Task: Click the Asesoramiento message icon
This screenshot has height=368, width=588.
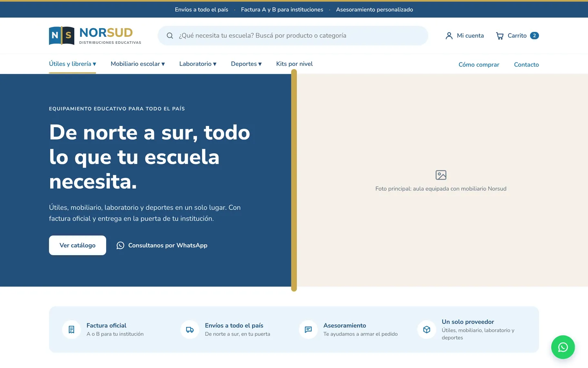Action: click(308, 330)
